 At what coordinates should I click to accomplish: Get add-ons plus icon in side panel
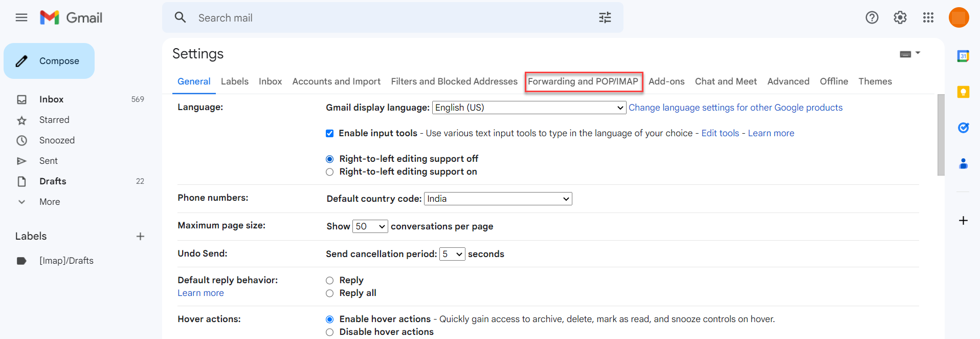963,221
